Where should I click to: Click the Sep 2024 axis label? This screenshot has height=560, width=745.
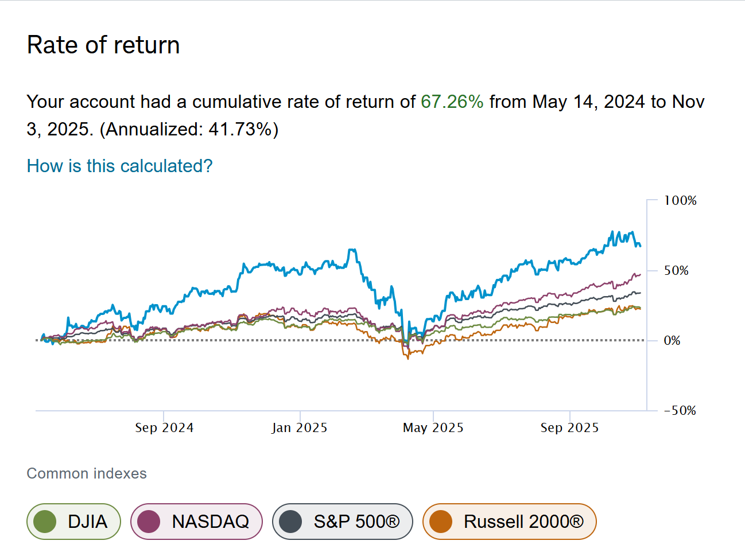point(164,427)
